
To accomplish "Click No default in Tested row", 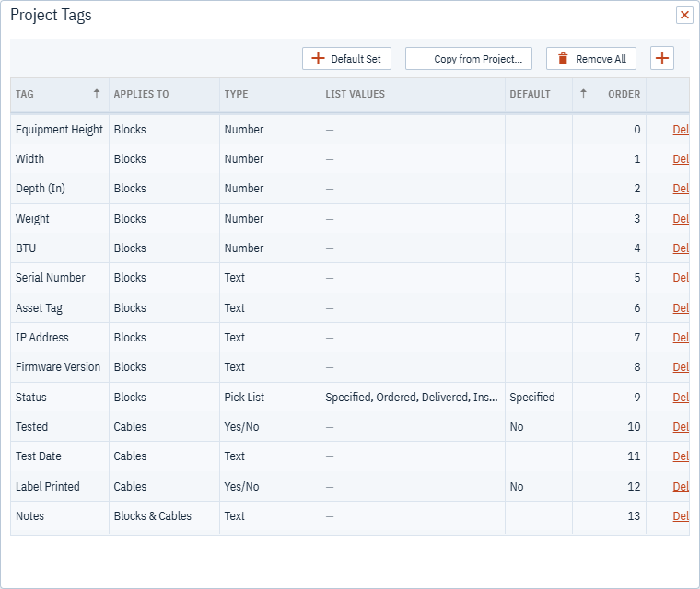I will click(517, 427).
